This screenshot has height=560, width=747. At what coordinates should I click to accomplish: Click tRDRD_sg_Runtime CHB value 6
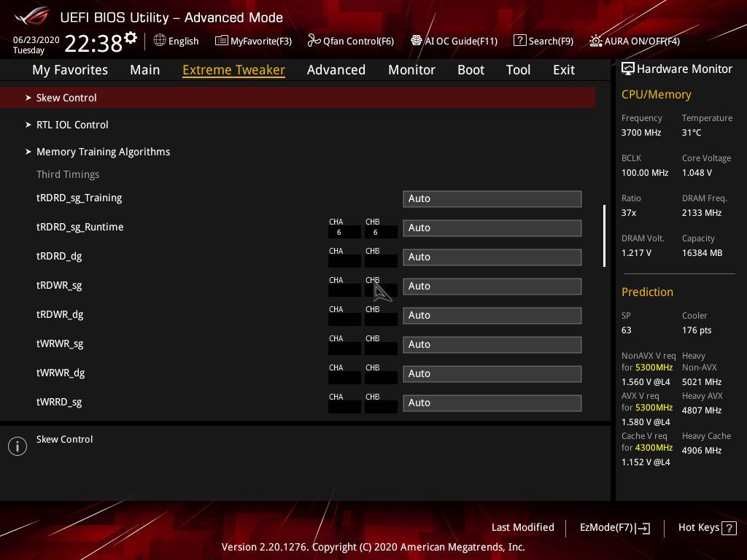pos(381,233)
